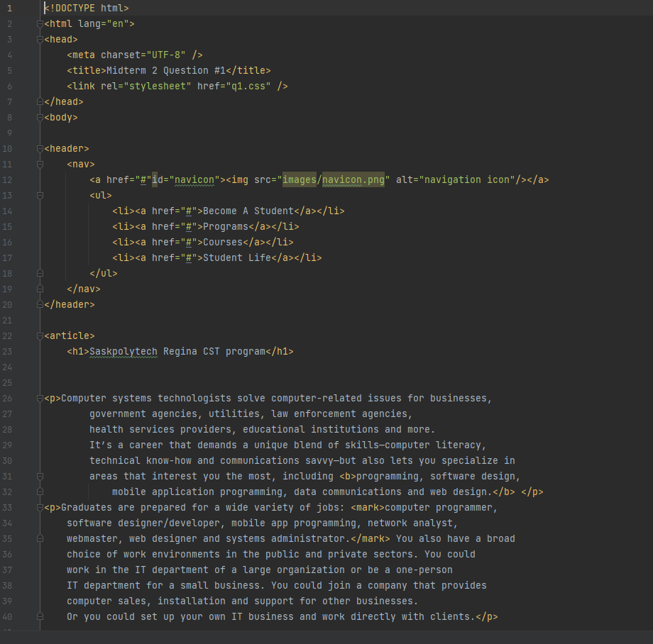Click the fold end marker beside </head>
This screenshot has height=644, width=653.
point(40,102)
